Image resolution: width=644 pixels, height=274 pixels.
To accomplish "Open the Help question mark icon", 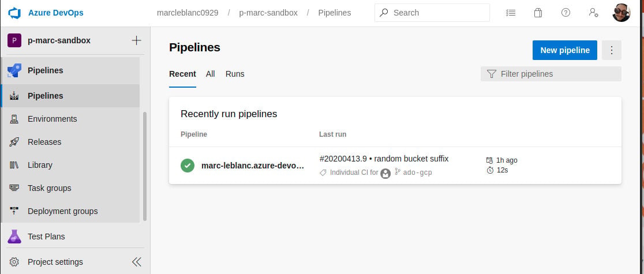I will coord(566,13).
